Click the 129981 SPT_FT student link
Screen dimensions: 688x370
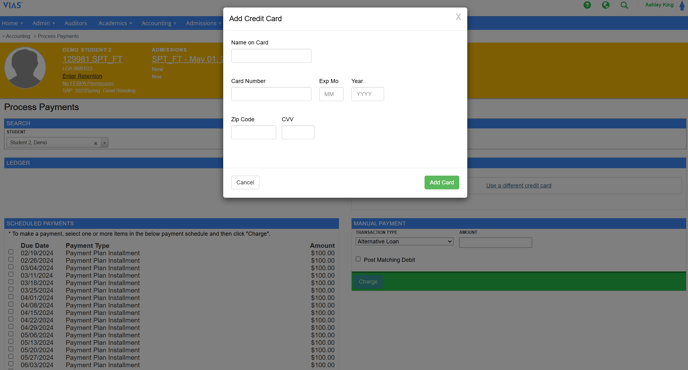point(92,59)
